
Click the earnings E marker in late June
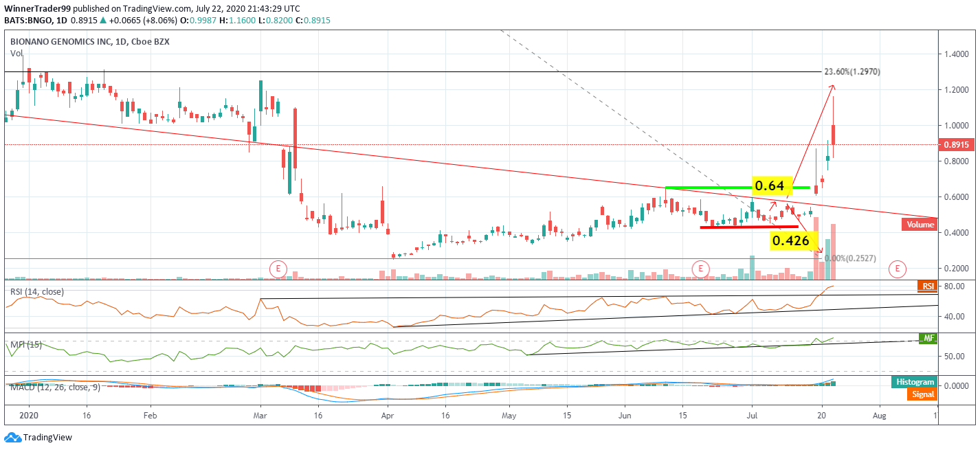[x=700, y=268]
